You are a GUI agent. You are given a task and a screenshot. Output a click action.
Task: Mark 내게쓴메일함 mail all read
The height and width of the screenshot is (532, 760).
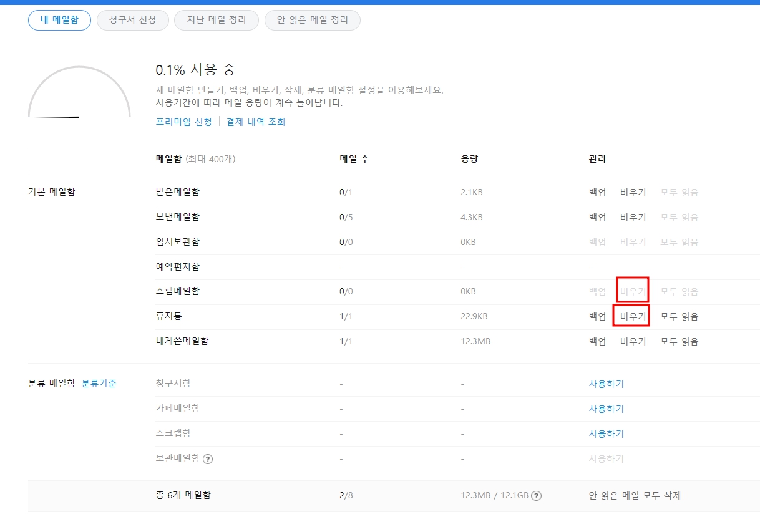click(679, 341)
